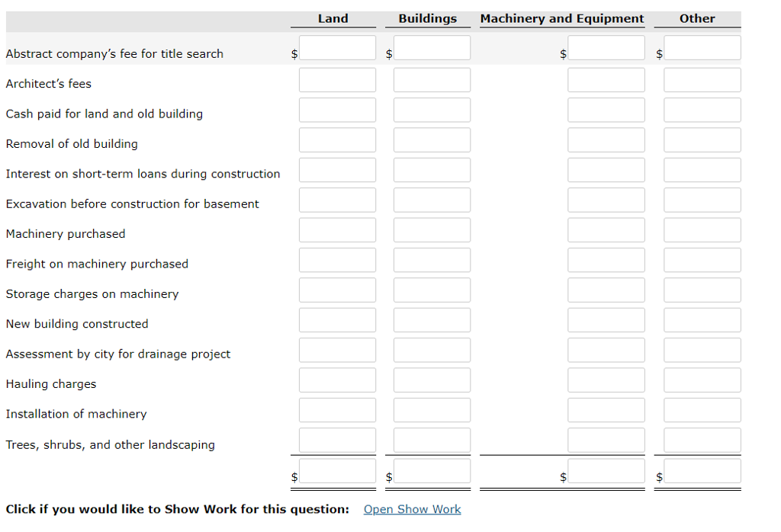Viewport: 781px width, 532px height.
Task: Click the Other input for Hauling charges
Action: [x=702, y=380]
